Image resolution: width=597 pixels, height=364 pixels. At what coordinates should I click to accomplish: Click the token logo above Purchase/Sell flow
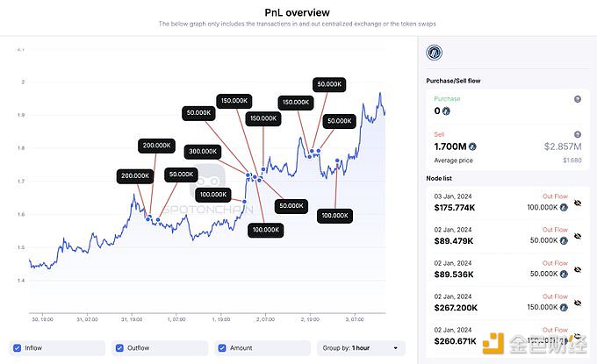pyautogui.click(x=434, y=54)
